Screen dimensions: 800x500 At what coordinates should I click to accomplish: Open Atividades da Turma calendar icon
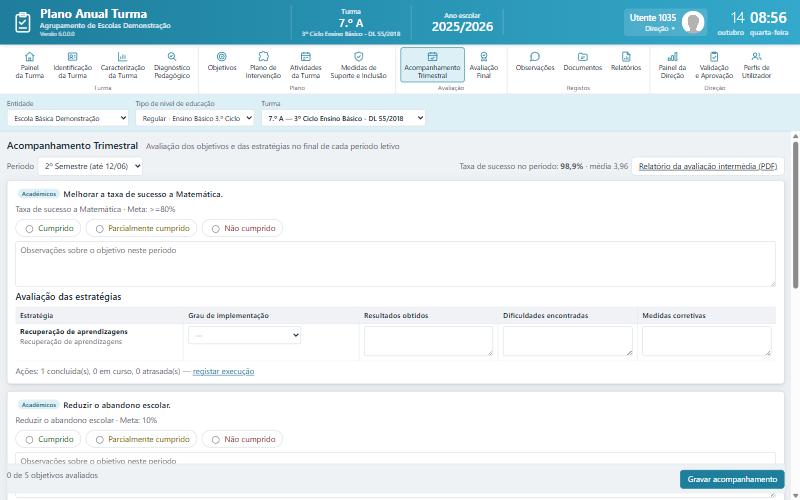click(x=306, y=56)
